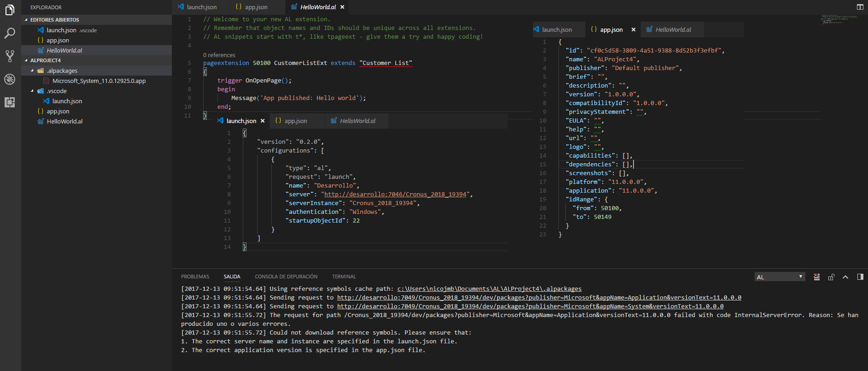The width and height of the screenshot is (868, 371).
Task: Open HelloWorld.al in ALPROJECT4 tree
Action: tap(96, 121)
